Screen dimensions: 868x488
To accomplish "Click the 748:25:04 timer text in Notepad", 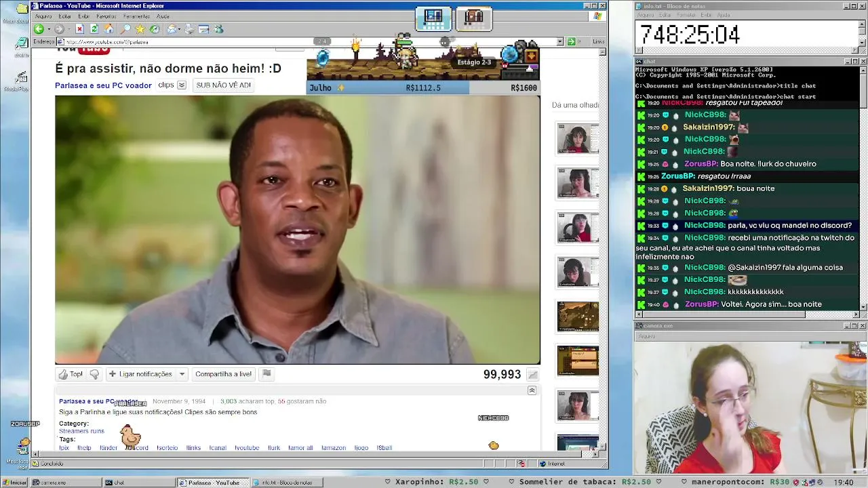I will (x=690, y=35).
